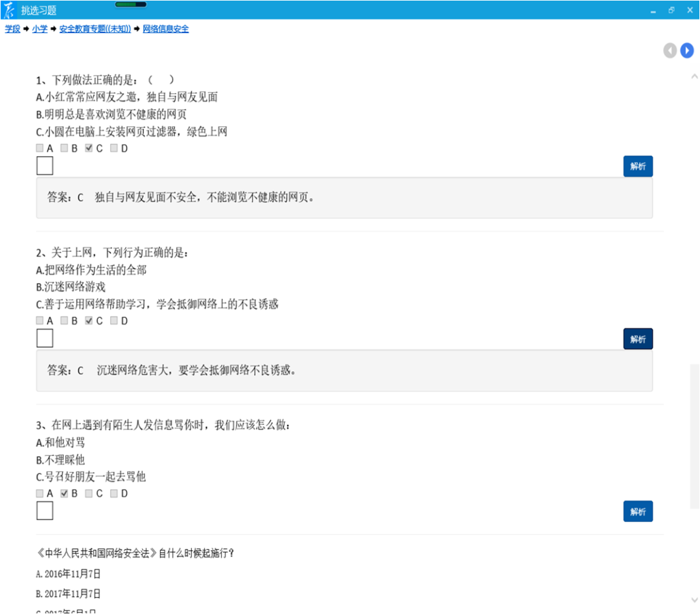Screen dimensions: 700x614
Task: Click the green progress bar in title bar
Action: (131, 5)
